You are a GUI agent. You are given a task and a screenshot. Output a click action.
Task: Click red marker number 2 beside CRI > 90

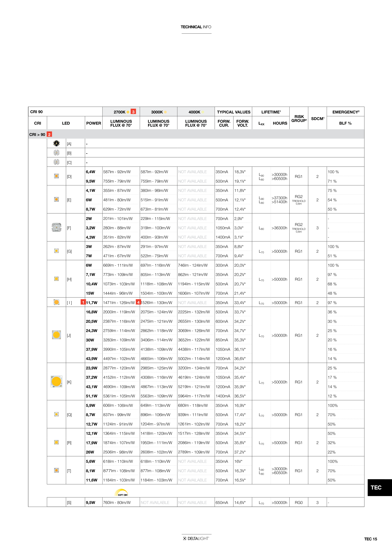[49, 134]
